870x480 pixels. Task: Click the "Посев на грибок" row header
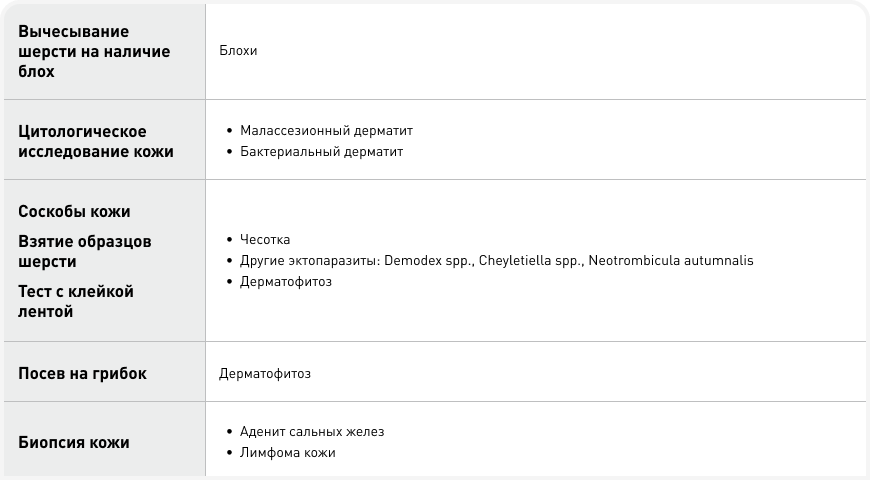(x=83, y=373)
